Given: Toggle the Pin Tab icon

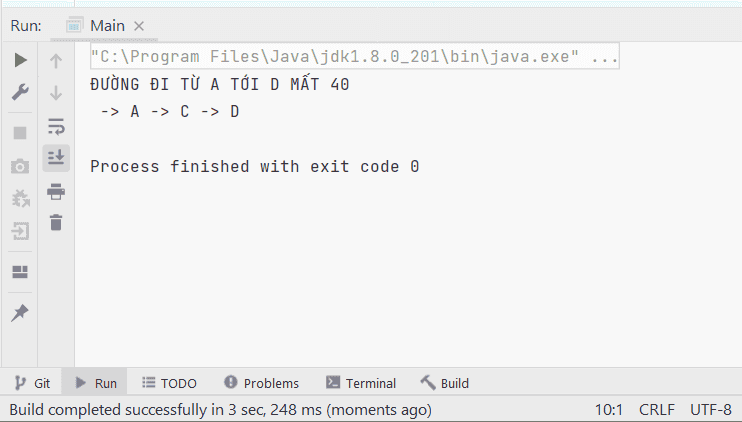Looking at the screenshot, I should coord(20,313).
